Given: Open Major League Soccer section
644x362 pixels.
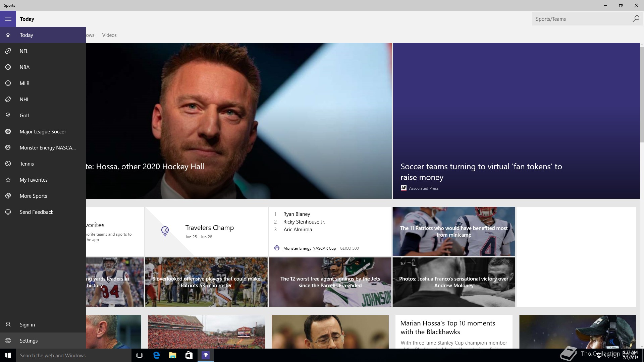Looking at the screenshot, I should (x=43, y=131).
